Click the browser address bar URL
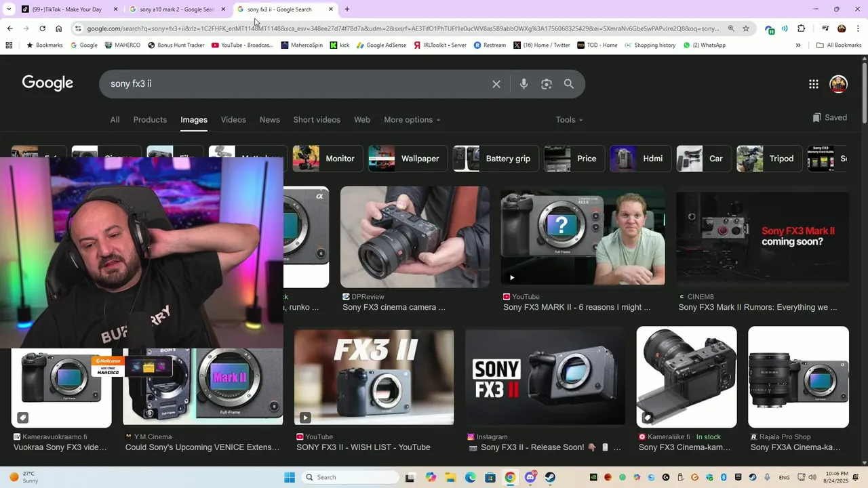Screen dimensions: 868x488 coord(403,28)
